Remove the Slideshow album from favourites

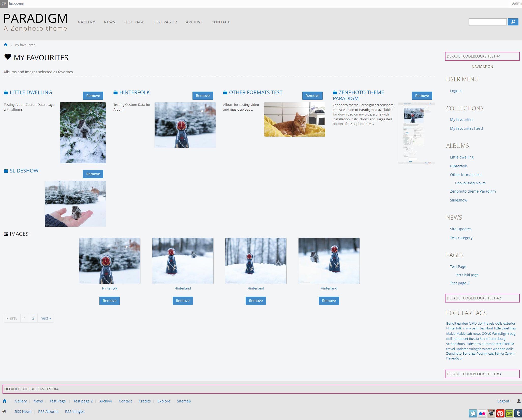click(x=93, y=174)
